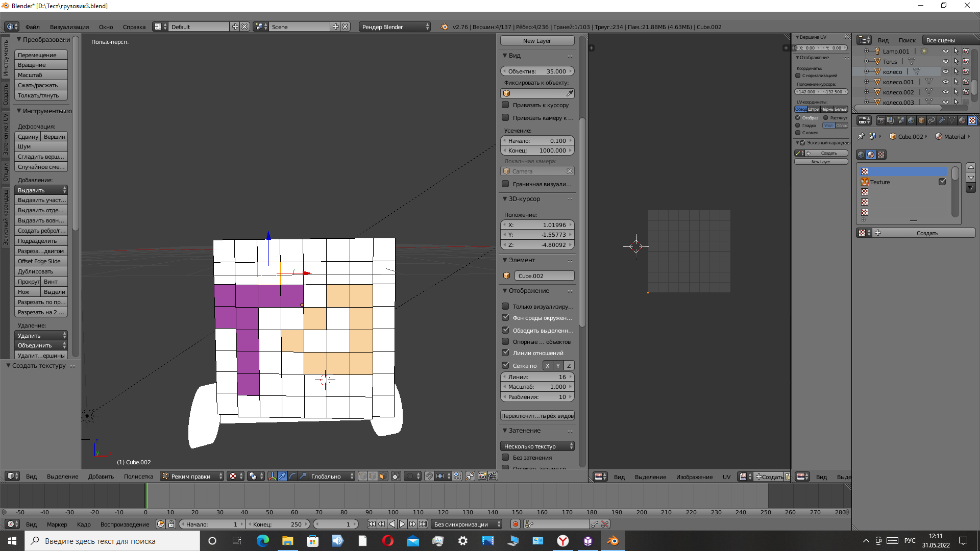Viewport: 980px width, 551px height.
Task: Open the Object constraints chain tab
Action: (932, 120)
